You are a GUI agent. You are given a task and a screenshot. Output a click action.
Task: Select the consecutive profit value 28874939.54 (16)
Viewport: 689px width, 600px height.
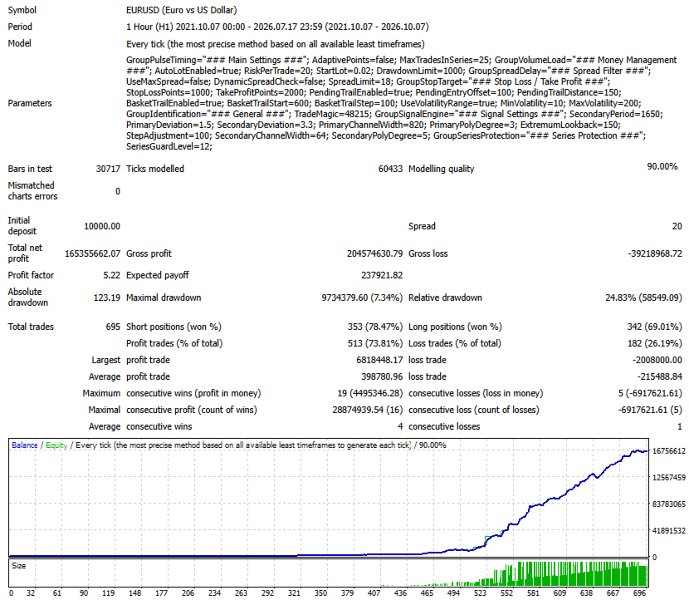pyautogui.click(x=367, y=410)
